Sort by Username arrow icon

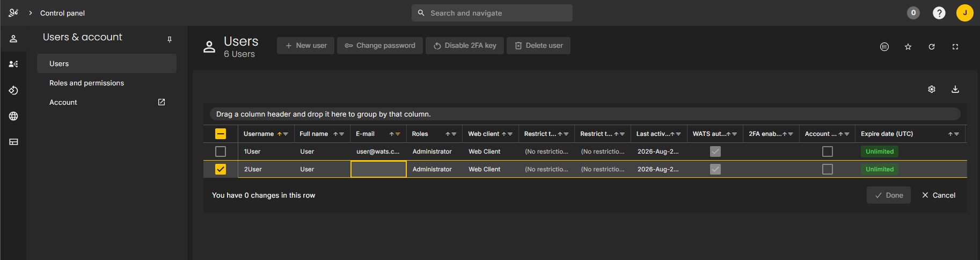coord(279,134)
